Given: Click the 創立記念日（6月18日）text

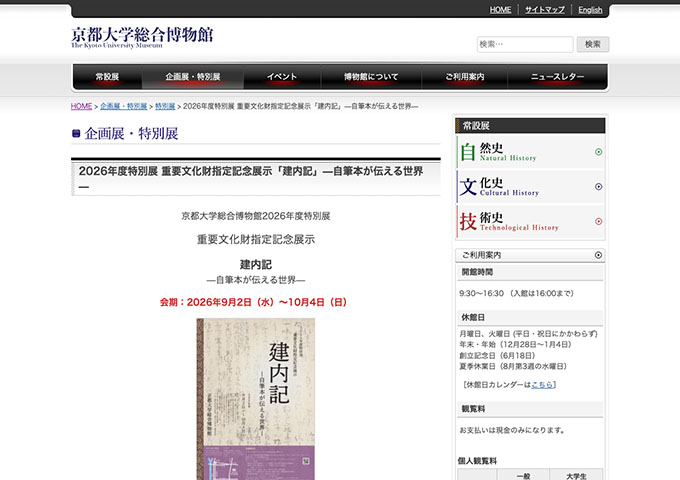Looking at the screenshot, I should [x=497, y=356].
